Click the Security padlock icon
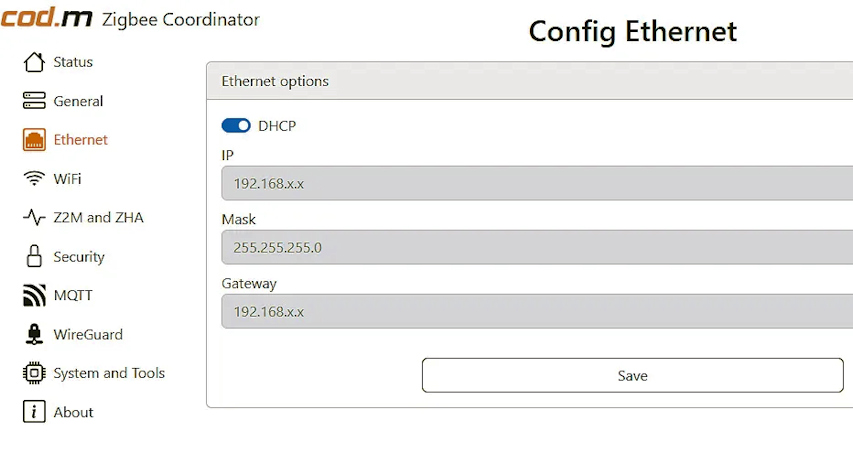The width and height of the screenshot is (853, 464). [x=34, y=256]
